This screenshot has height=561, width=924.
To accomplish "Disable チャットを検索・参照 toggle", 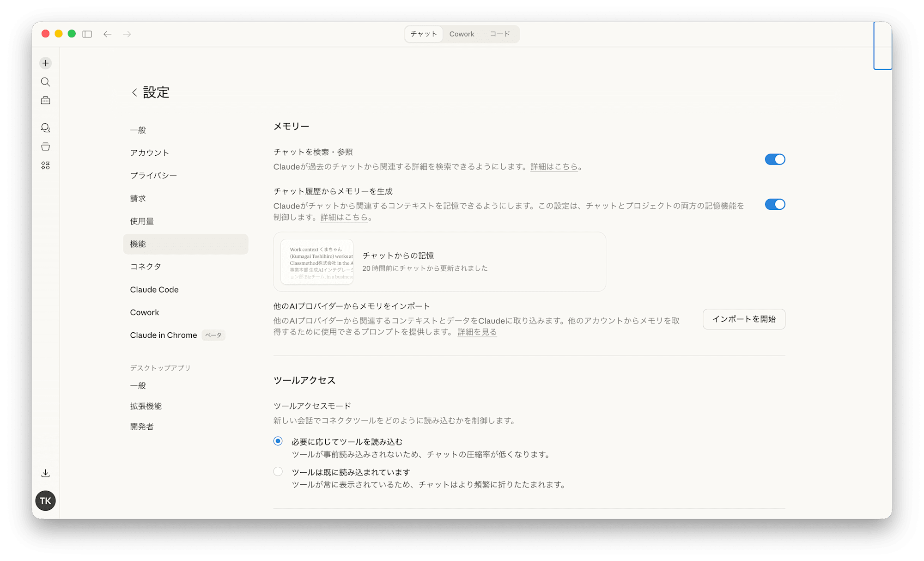I will point(774,159).
